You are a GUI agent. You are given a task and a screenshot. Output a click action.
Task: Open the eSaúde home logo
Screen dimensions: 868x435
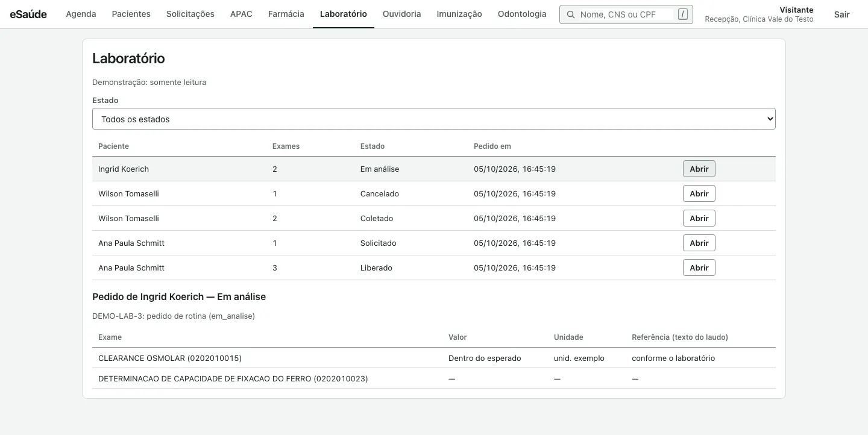tap(28, 14)
